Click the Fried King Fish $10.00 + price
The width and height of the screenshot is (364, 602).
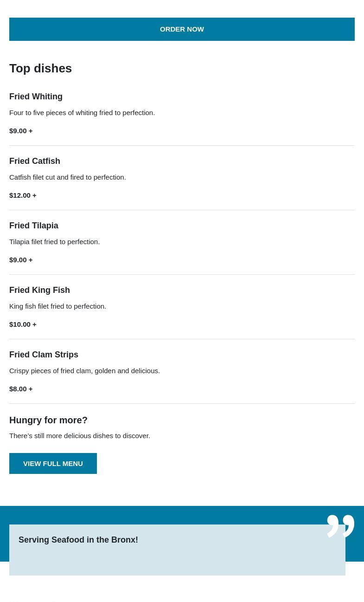tap(23, 324)
